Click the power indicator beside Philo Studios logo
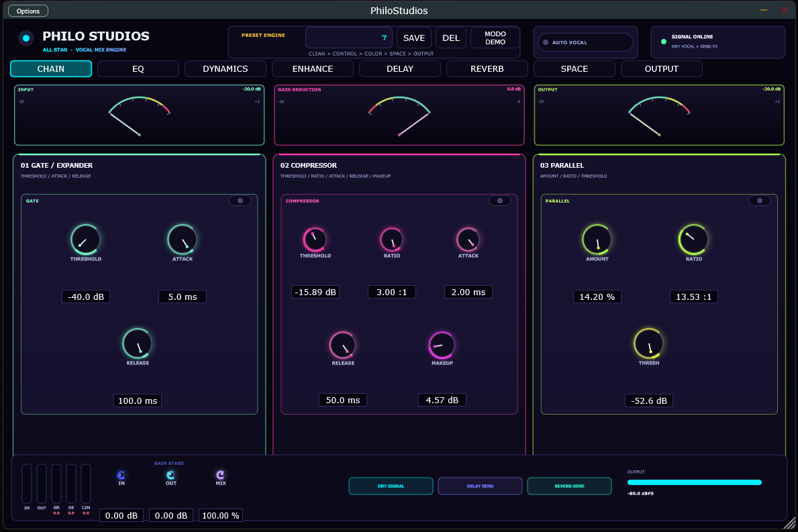798x532 pixels. click(26, 38)
